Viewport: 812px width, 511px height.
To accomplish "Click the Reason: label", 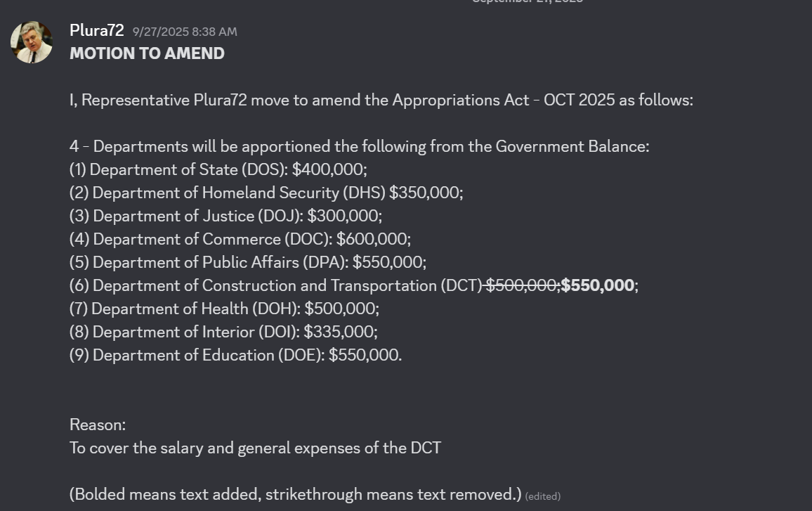I will point(98,425).
